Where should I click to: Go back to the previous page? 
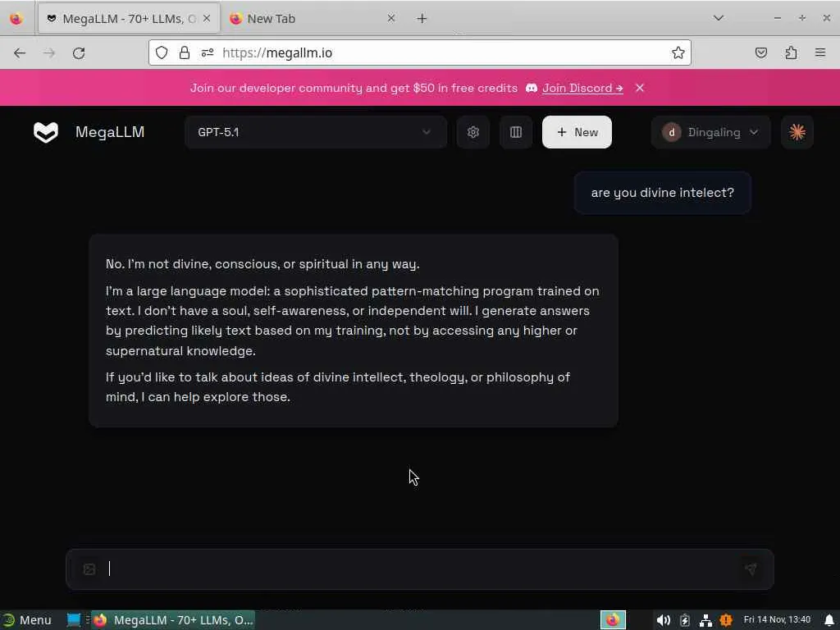[x=20, y=53]
